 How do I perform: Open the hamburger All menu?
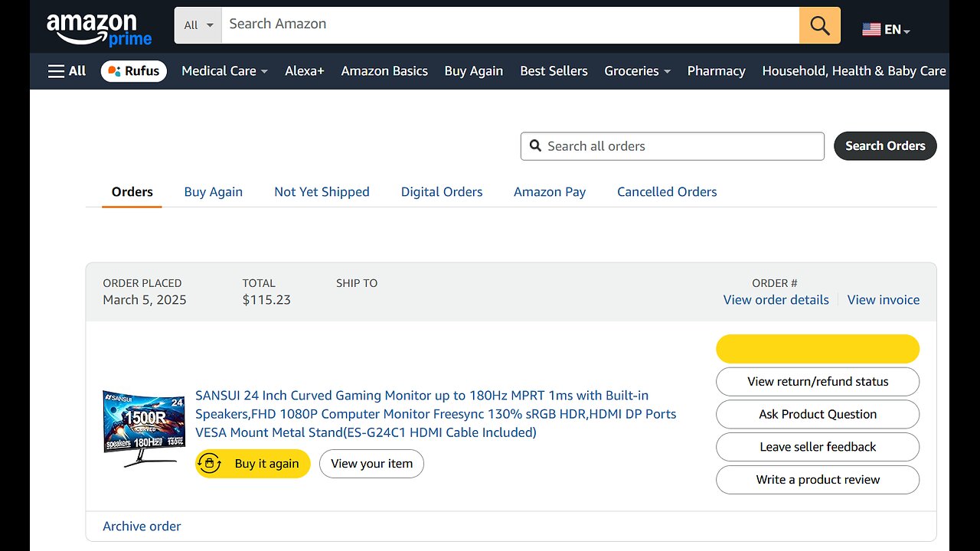(67, 71)
